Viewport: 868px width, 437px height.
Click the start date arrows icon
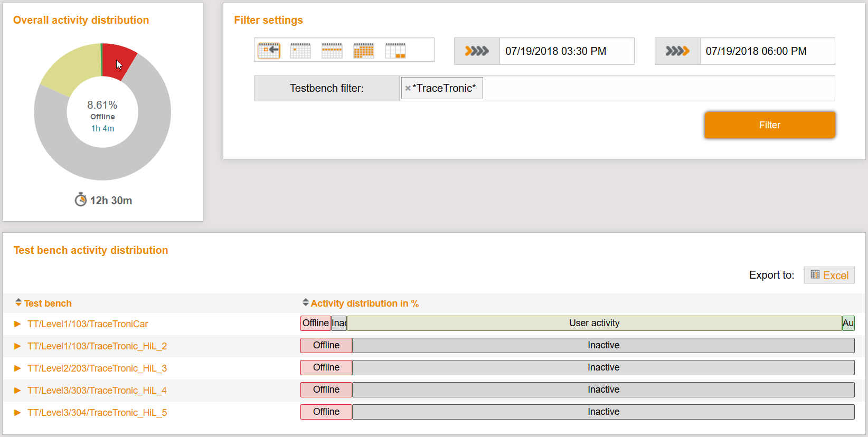point(477,51)
